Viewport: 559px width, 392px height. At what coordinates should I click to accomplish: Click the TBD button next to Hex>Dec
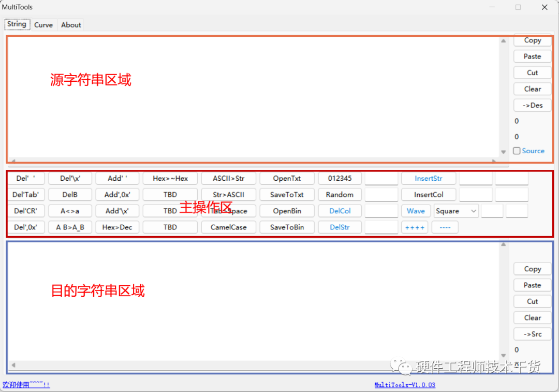[170, 227]
